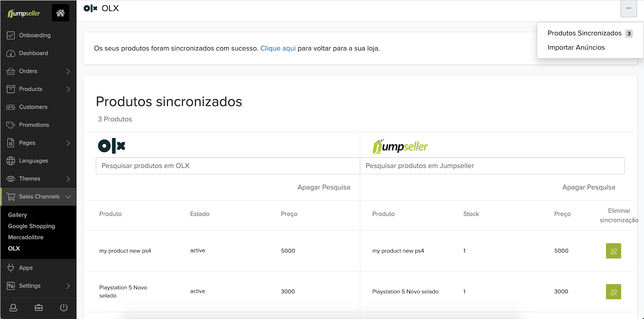Image resolution: width=644 pixels, height=319 pixels.
Task: Choose Importar Anúncios menu option
Action: pyautogui.click(x=576, y=48)
